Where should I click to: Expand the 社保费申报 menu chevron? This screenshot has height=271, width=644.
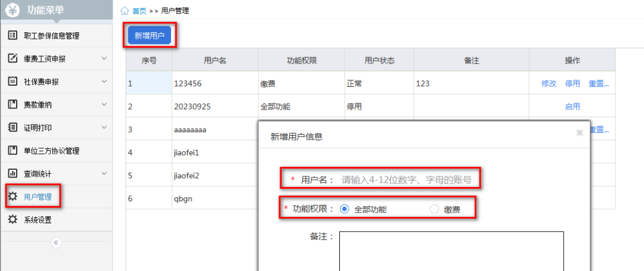104,82
